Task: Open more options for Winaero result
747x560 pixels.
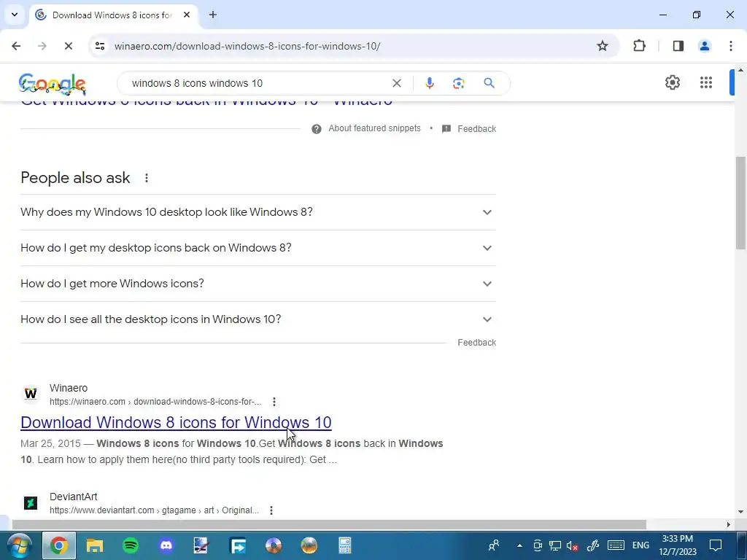Action: tap(274, 402)
